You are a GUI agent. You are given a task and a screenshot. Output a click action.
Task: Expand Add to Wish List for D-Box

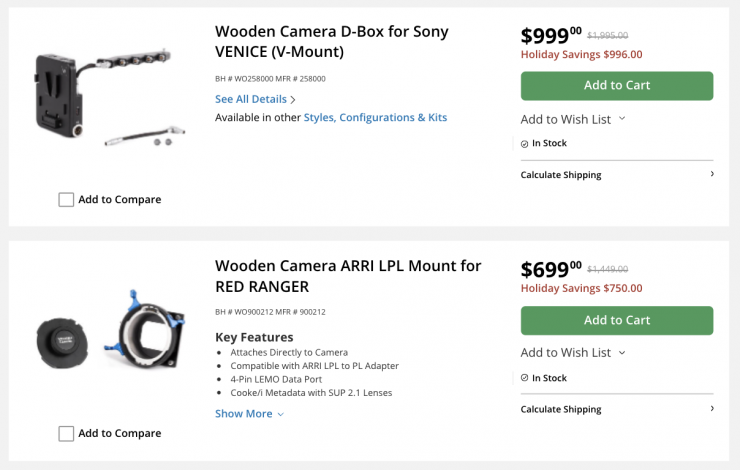pos(572,119)
